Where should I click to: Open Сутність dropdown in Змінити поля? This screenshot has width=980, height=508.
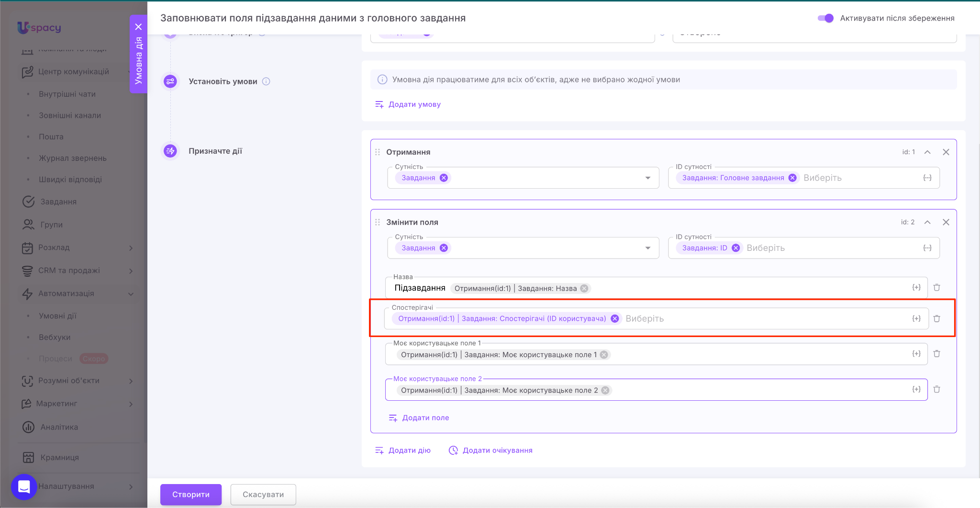[x=647, y=248]
